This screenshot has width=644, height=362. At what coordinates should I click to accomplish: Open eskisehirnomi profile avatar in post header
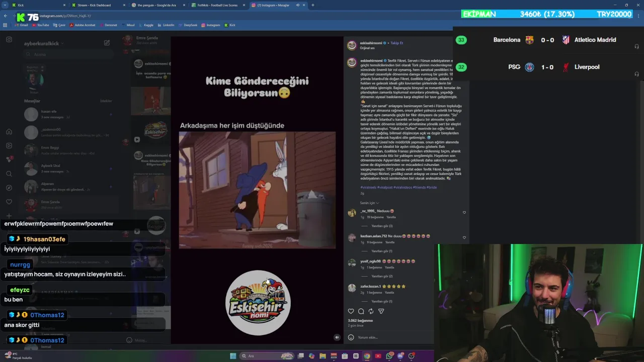352,45
